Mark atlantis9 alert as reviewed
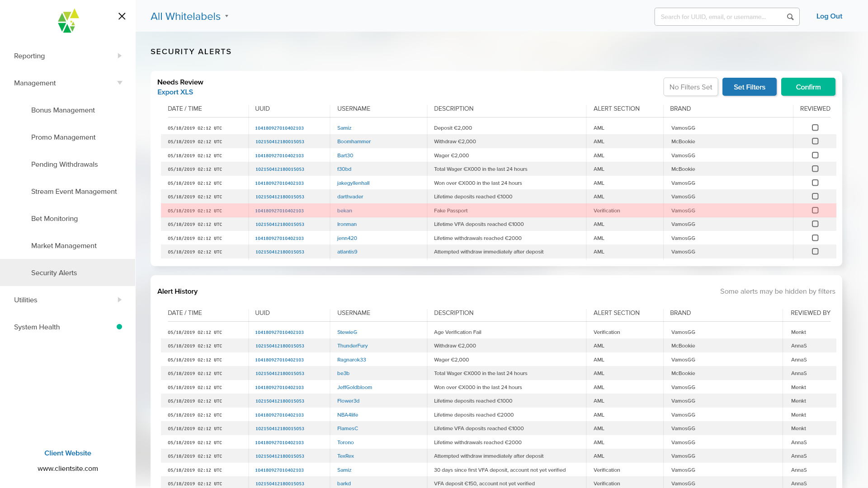The image size is (868, 488). [815, 252]
